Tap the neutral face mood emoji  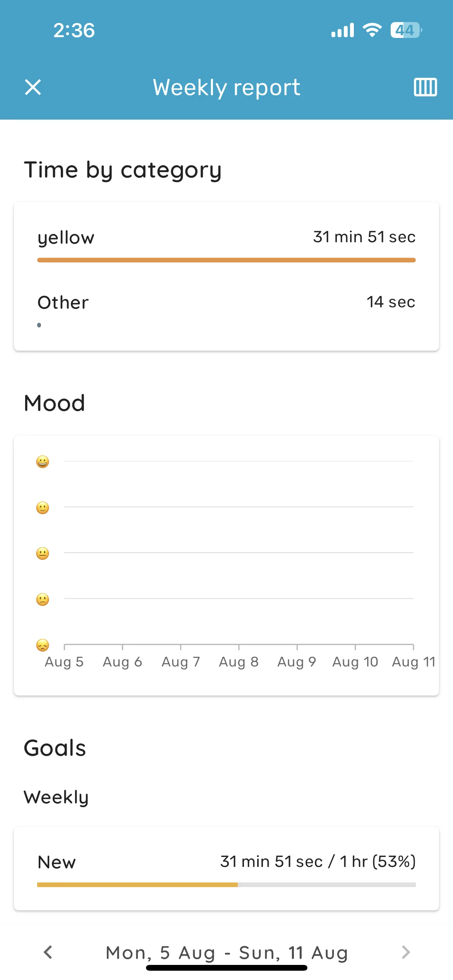(x=43, y=553)
